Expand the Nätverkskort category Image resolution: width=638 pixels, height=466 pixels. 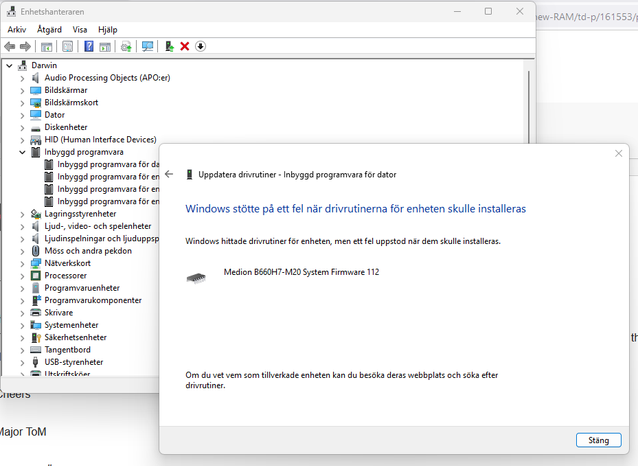22,263
